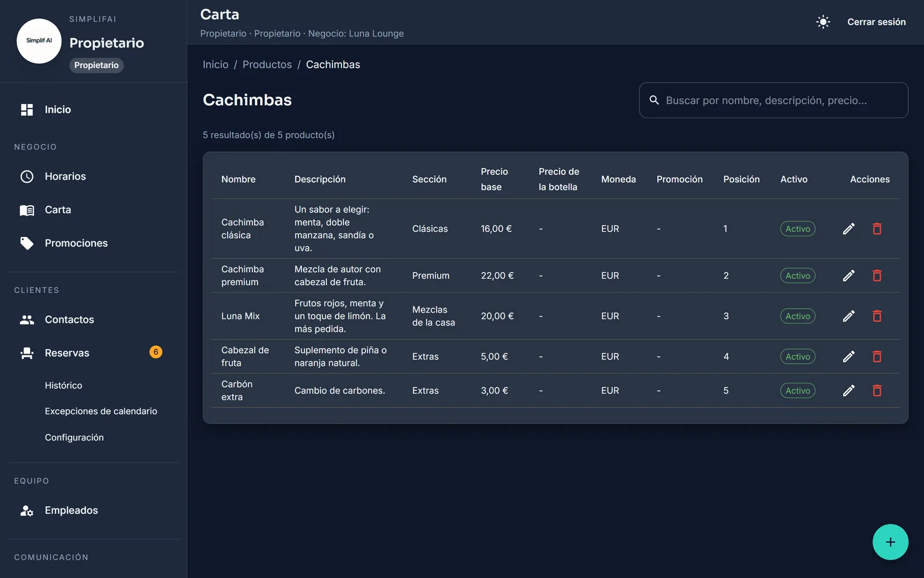Go to Productos breadcrumb link

267,65
